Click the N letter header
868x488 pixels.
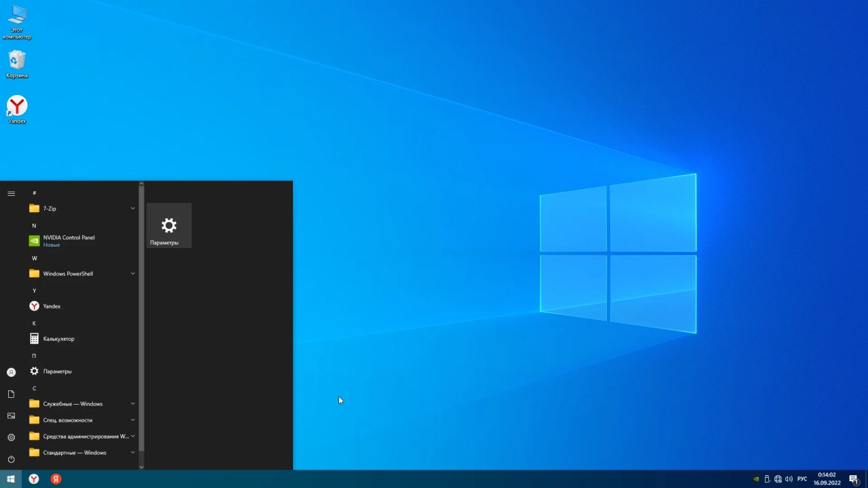(x=35, y=226)
